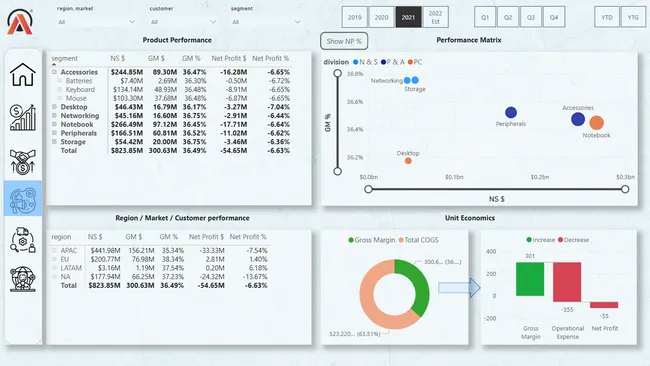
Task: Expand the APAC region row
Action: tap(54, 250)
